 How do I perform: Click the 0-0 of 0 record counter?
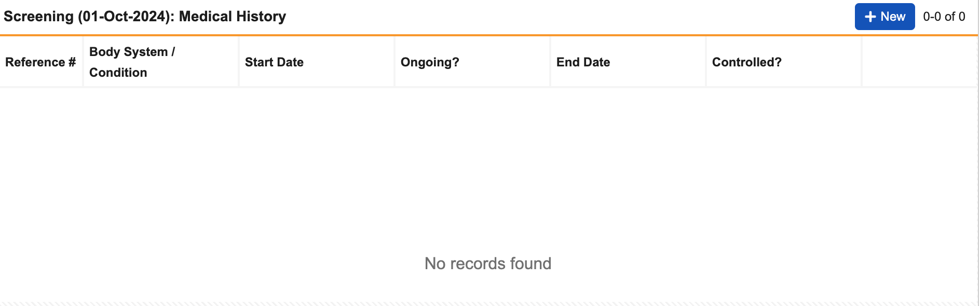[944, 17]
